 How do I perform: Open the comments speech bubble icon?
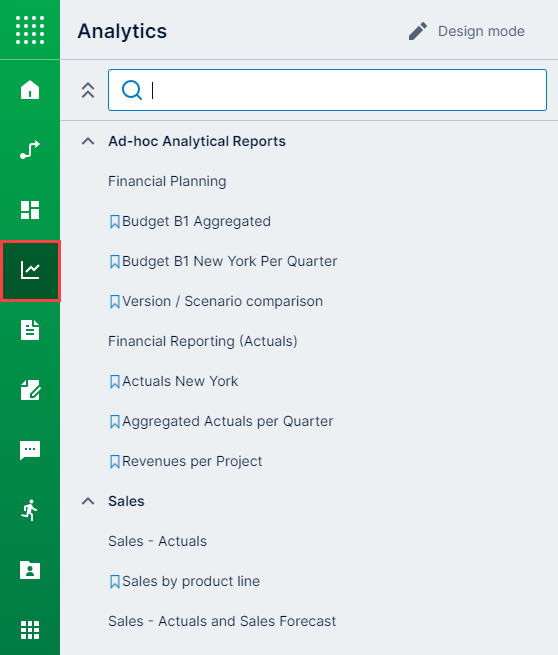[x=30, y=450]
